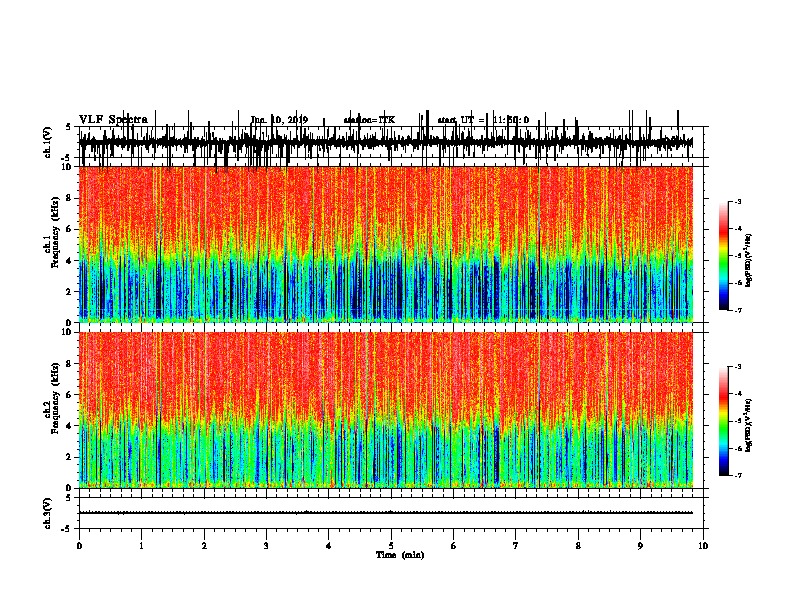Screen dimensions: 792x612
Task: Click the ch.1 frequency tick label "4"
Action: [69, 261]
